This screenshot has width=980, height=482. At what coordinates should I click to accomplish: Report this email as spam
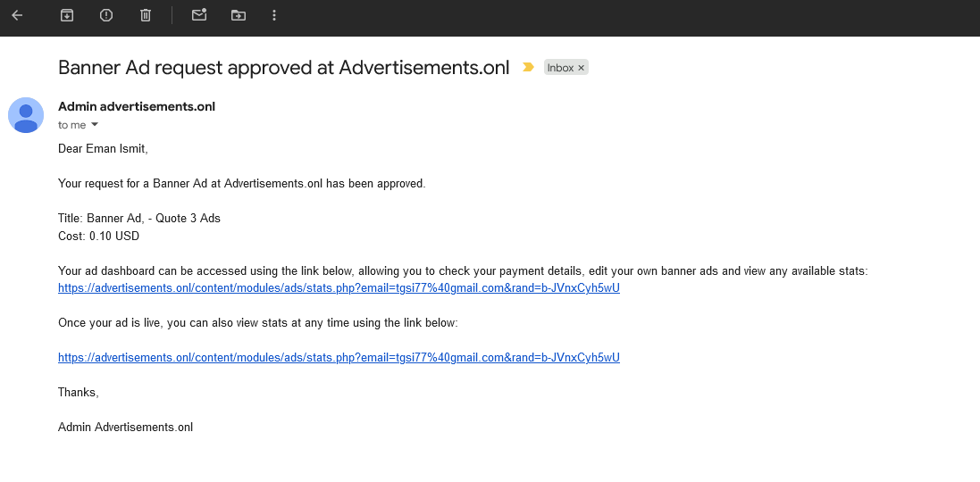click(106, 15)
